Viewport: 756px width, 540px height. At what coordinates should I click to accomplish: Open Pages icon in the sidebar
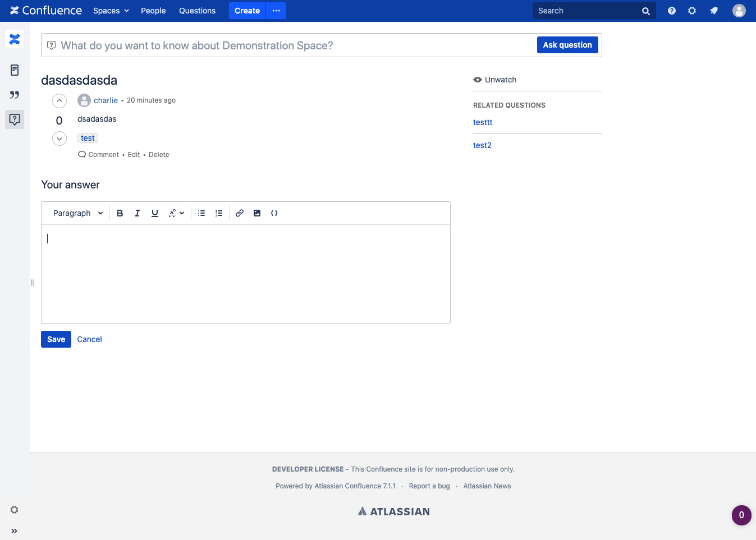click(15, 70)
